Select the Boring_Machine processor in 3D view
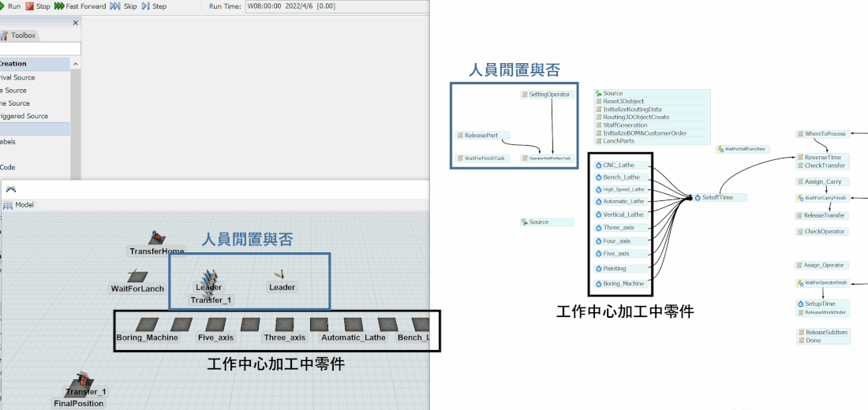Viewport: 868px width, 410px height. click(x=147, y=325)
